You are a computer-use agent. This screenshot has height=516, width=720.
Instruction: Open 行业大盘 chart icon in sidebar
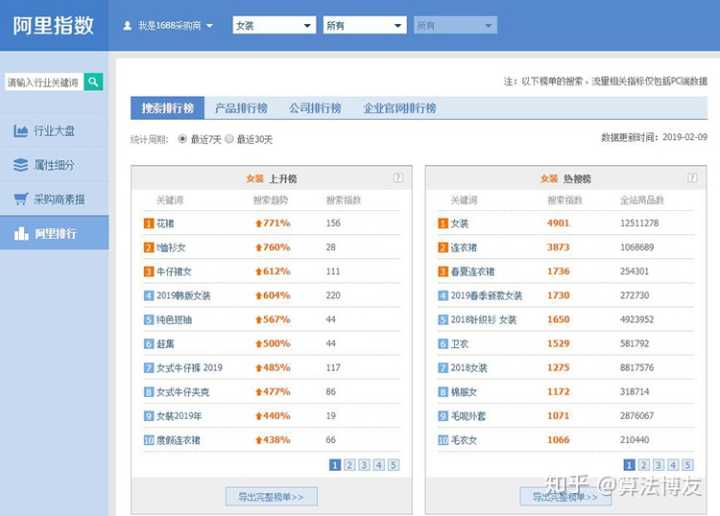(21, 131)
